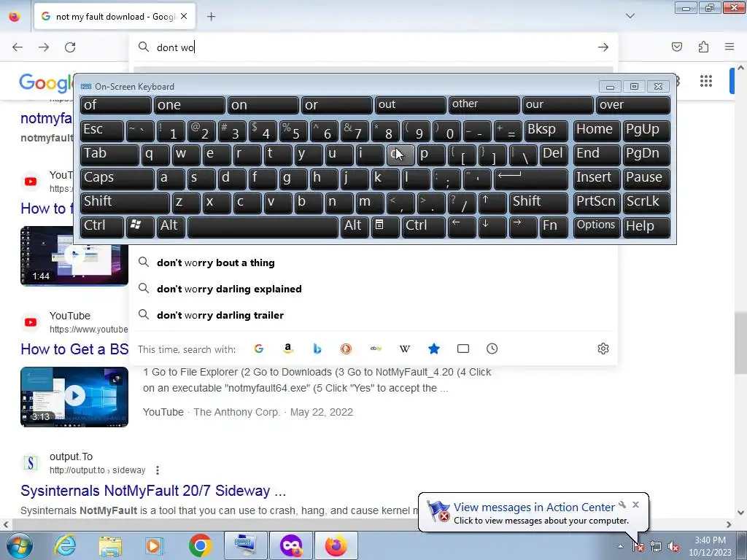The image size is (747, 560).
Task: Select suggestion don't worry darling trailer
Action: coord(375,315)
